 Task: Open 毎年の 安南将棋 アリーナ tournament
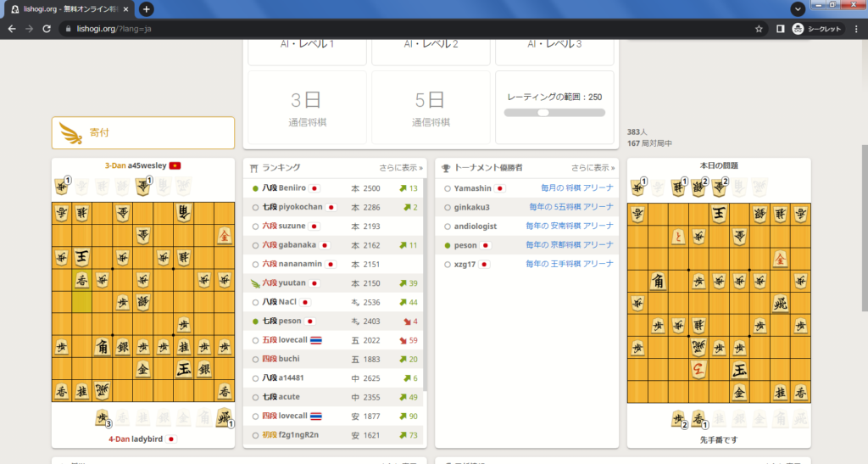coord(570,226)
